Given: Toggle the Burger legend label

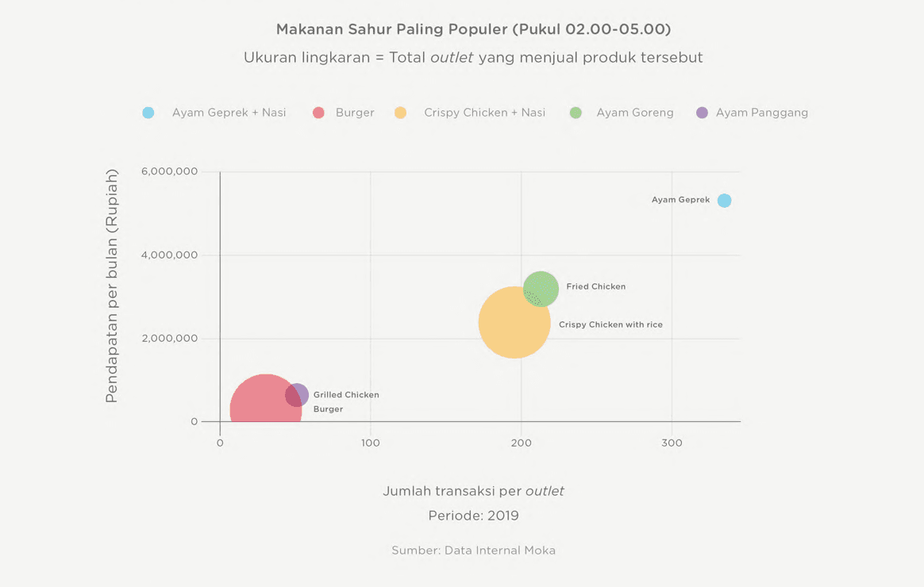Looking at the screenshot, I should 355,113.
